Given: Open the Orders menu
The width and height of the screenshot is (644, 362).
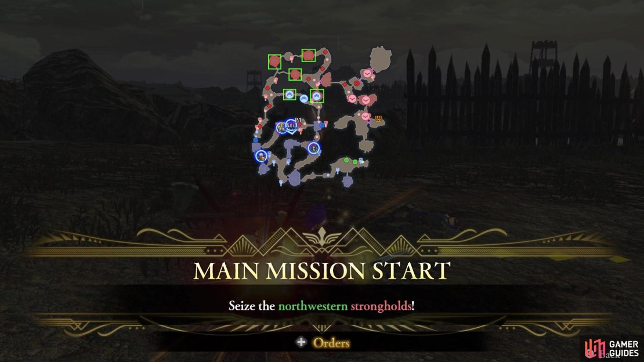Looking at the screenshot, I should tap(331, 343).
